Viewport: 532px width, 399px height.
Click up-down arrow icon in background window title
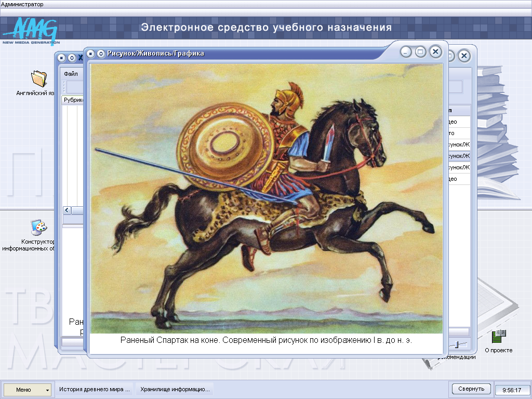[x=72, y=58]
